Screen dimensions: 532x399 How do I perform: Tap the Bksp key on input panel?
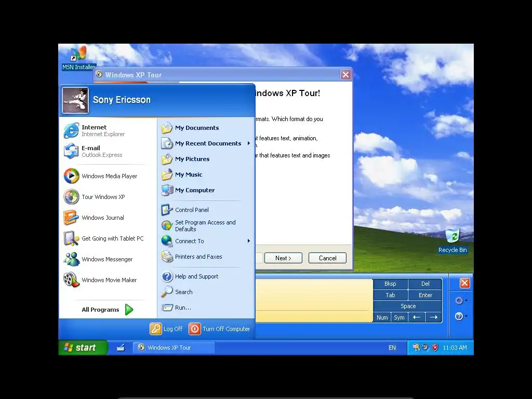click(x=390, y=284)
